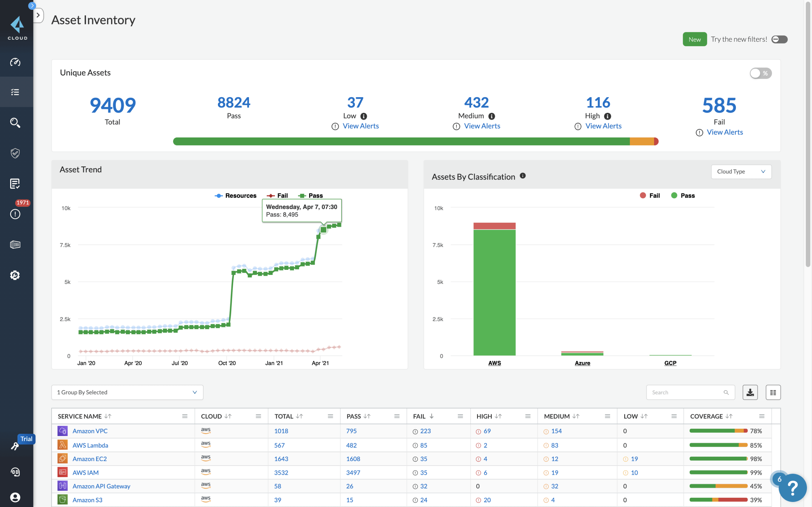
Task: Expand the Cloud Type dropdown
Action: (740, 172)
